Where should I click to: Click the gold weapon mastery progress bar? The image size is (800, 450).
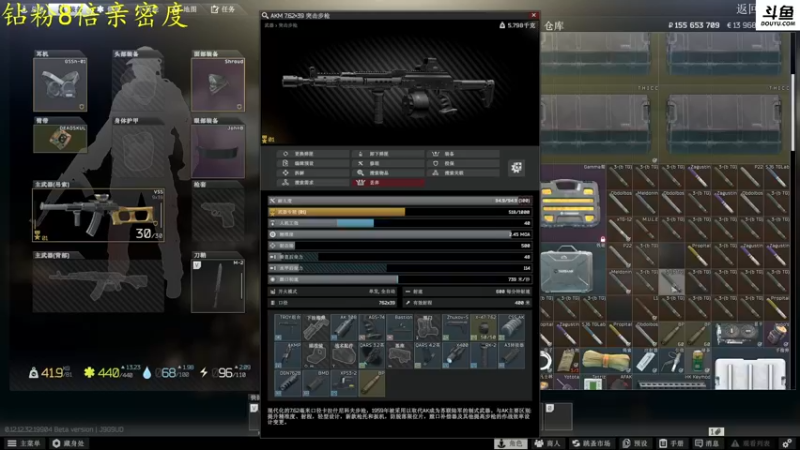click(x=400, y=212)
